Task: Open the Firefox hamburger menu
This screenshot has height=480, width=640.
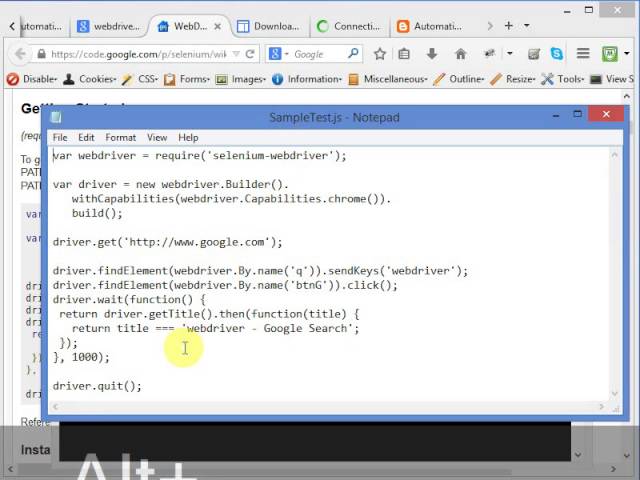Action: [583, 53]
